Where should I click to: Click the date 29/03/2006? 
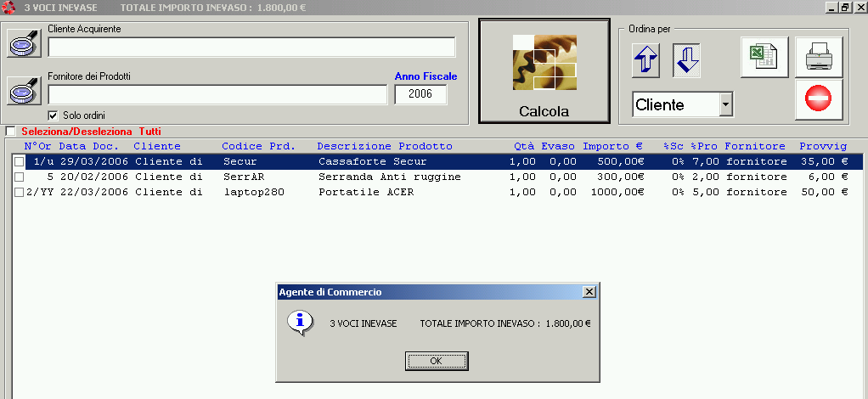tap(94, 161)
